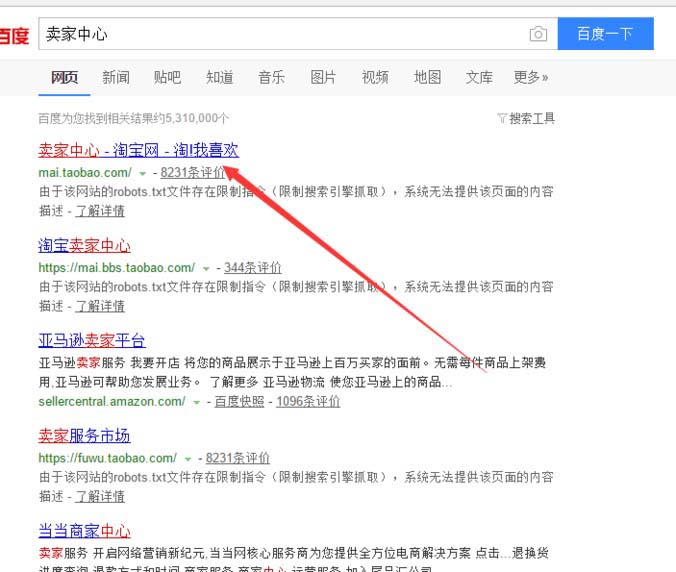Click the https://fuwu.taobao.com/ URL text
Viewport: 676px width, 572px height.
[108, 458]
